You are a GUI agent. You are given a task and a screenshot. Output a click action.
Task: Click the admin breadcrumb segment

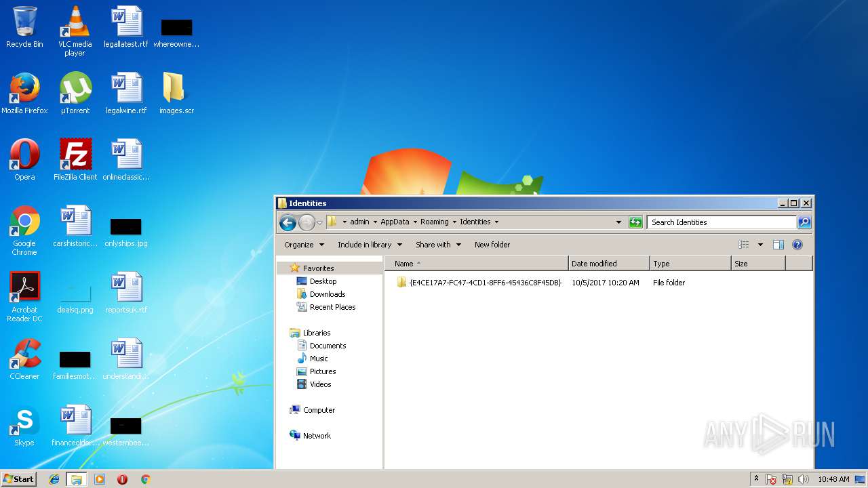coord(359,222)
